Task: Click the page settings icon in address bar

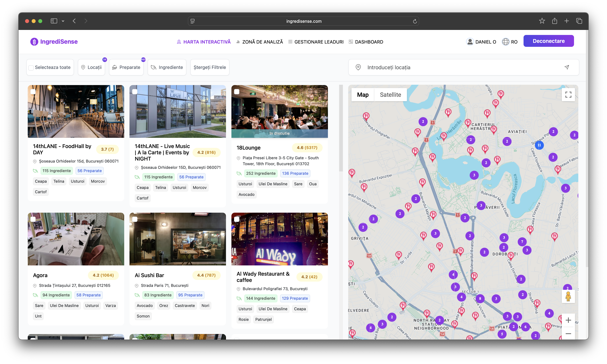Action: tap(193, 21)
